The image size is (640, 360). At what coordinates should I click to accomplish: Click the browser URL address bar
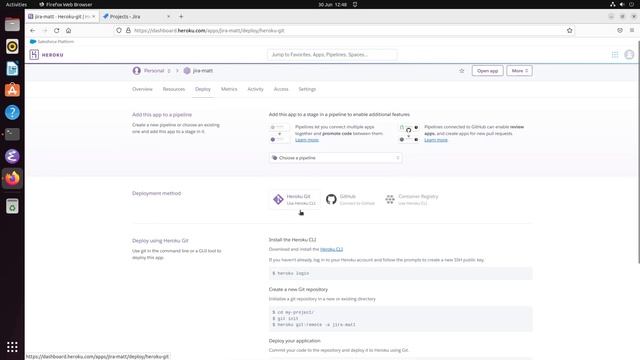tap(343, 31)
